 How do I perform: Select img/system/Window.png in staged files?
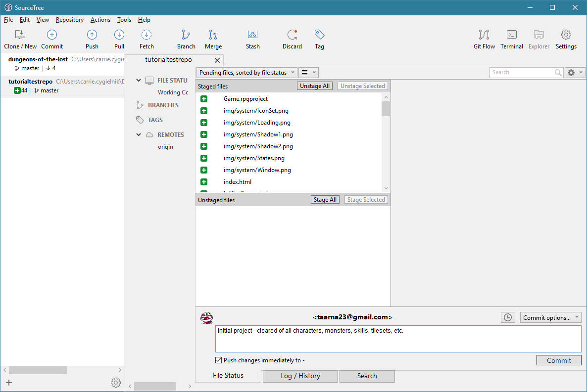pos(257,170)
